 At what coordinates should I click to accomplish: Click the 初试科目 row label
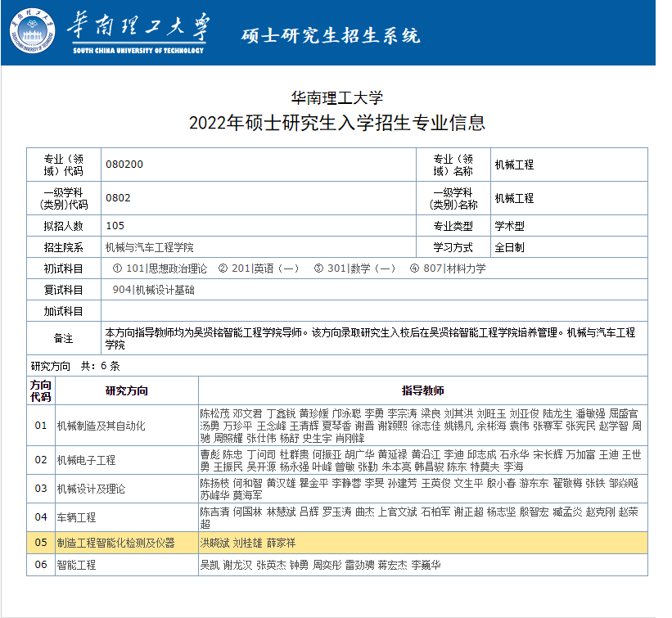coord(63,268)
